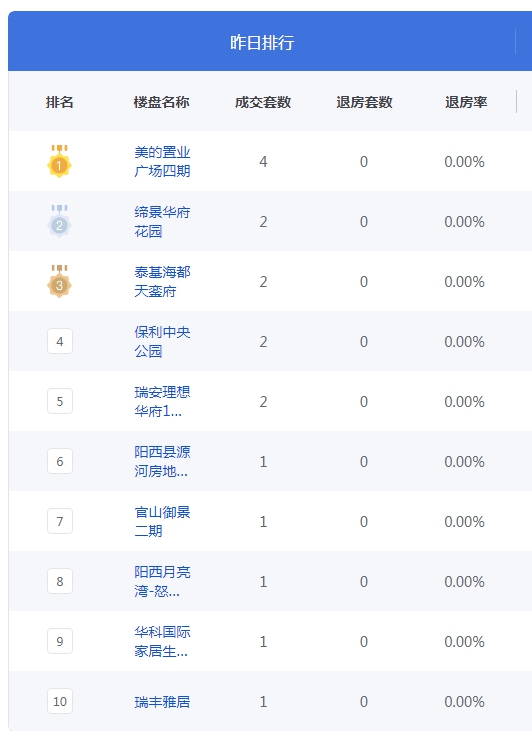Viewport: 532px width, 731px height.
Task: Select the rank 4 number badge
Action: tap(60, 341)
